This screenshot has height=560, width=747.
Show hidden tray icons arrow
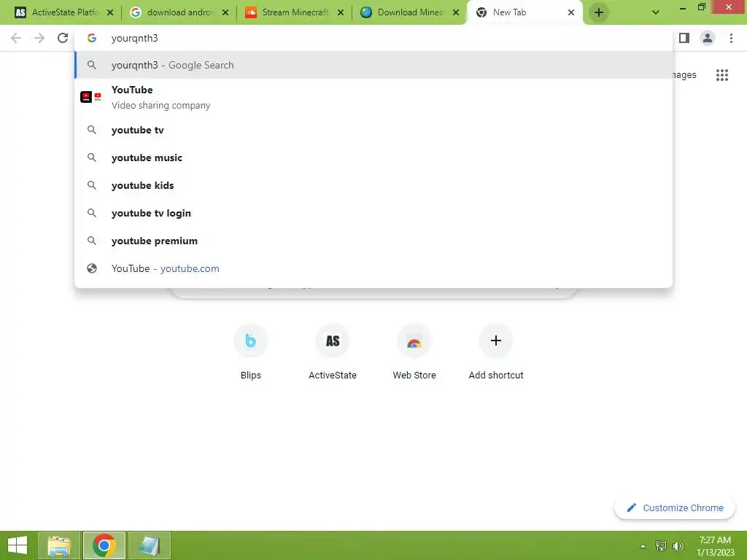(643, 545)
